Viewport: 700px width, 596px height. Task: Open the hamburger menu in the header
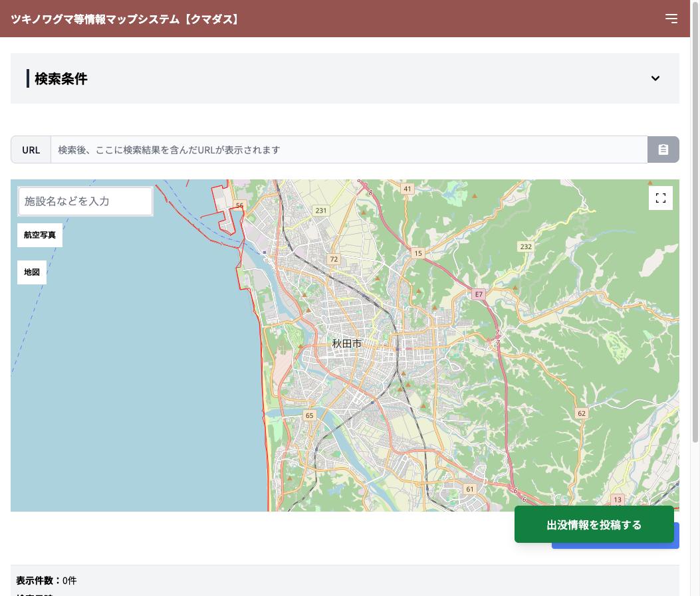click(671, 19)
